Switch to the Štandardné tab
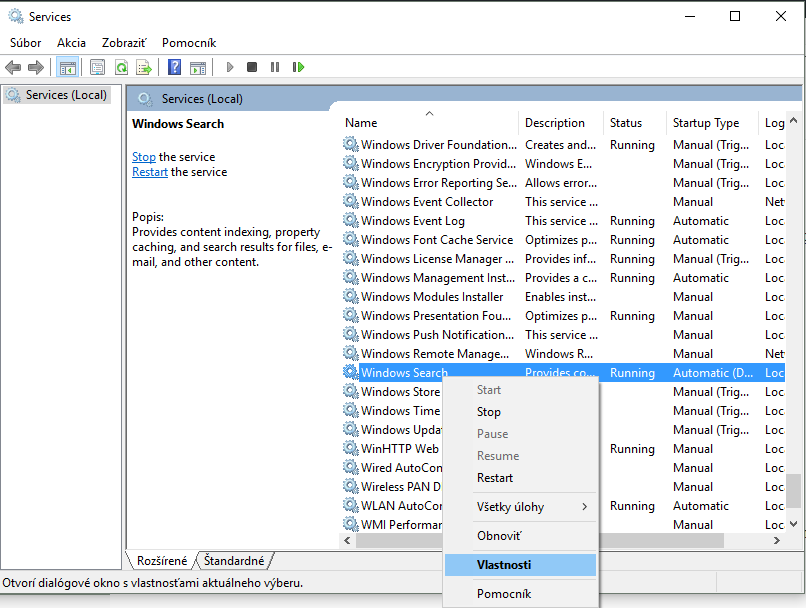Viewport: 806px width, 608px height. coord(234,561)
